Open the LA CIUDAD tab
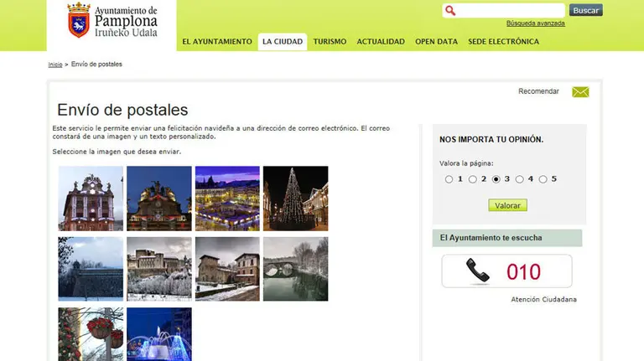 click(x=283, y=41)
